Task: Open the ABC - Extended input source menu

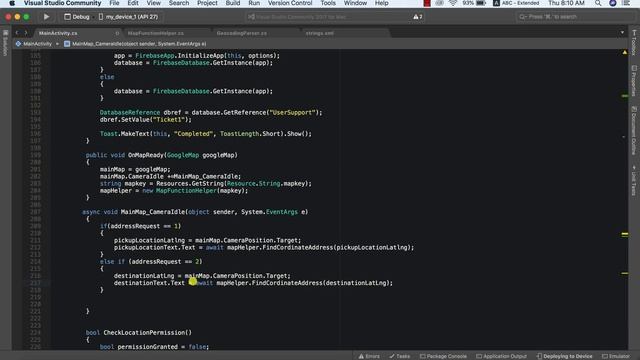Action: 516,3
